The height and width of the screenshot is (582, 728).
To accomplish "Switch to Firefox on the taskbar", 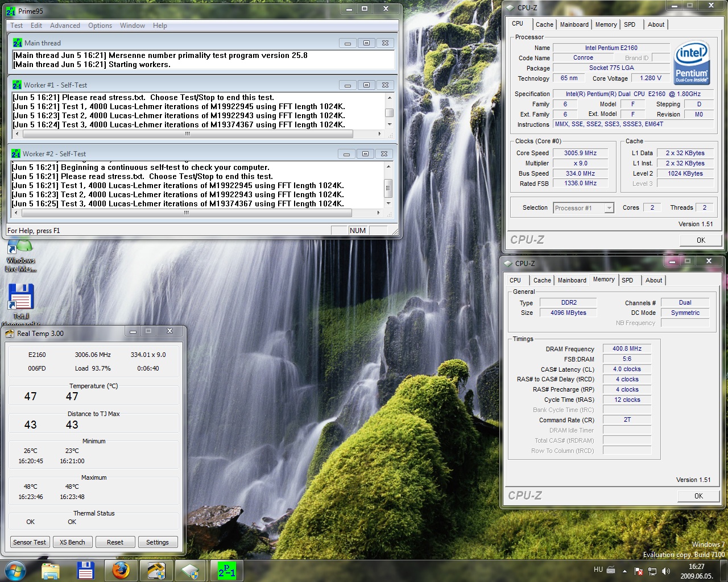I will (x=121, y=571).
